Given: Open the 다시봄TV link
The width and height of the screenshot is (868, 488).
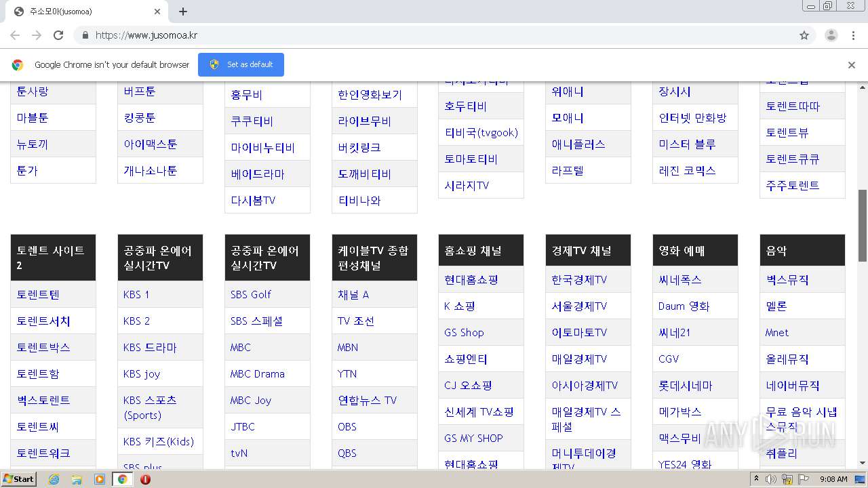Looking at the screenshot, I should [253, 201].
